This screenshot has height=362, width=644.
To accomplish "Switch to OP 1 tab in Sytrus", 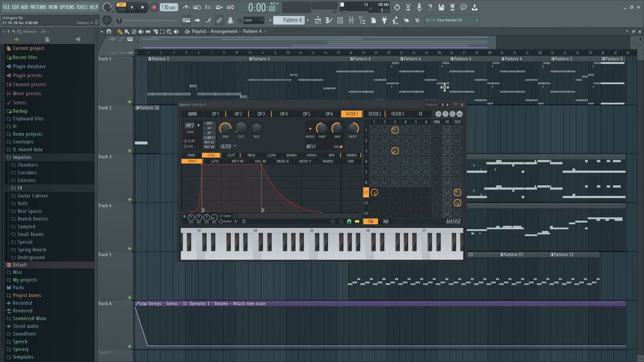I will click(x=215, y=114).
